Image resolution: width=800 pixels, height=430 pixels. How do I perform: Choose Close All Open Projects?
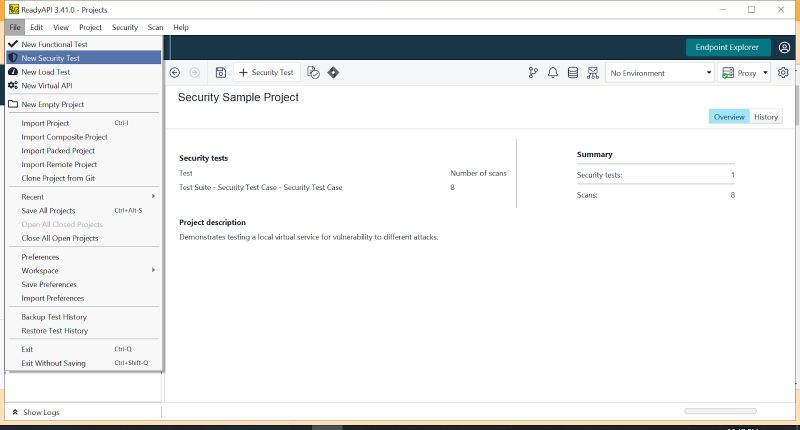pyautogui.click(x=83, y=238)
